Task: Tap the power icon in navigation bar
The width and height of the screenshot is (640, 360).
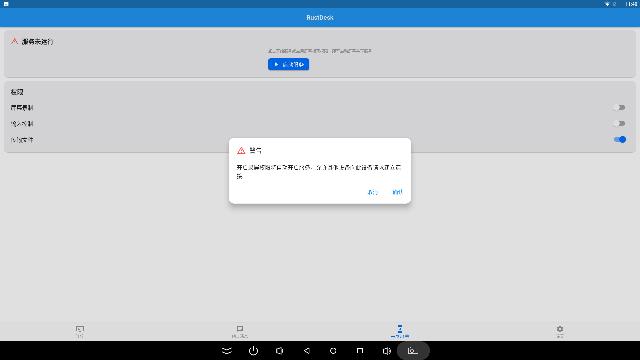Action: (253, 351)
